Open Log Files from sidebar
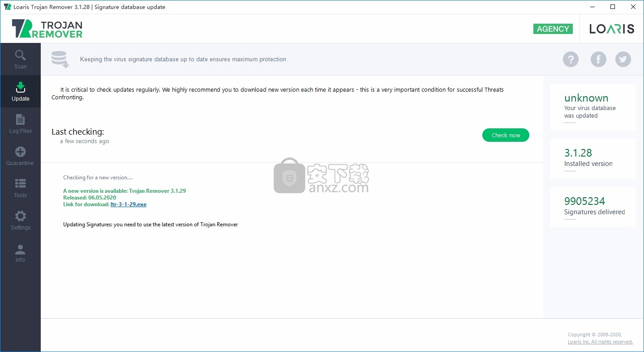Screen dimensions: 644x352 (x=20, y=124)
